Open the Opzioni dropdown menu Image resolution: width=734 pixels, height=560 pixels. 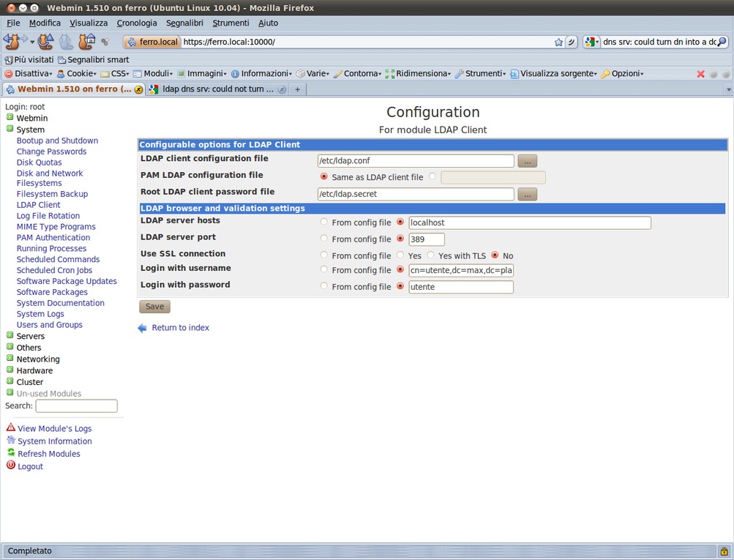click(x=623, y=74)
